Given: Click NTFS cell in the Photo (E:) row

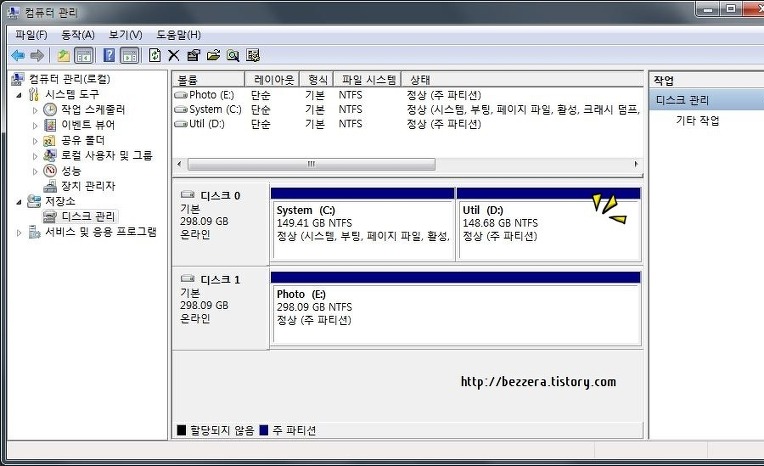Looking at the screenshot, I should coord(350,95).
